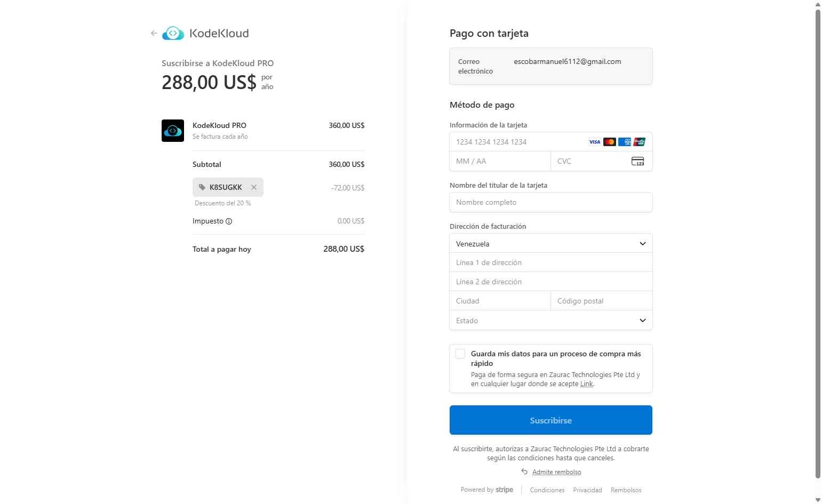Viewport: 822px width, 504px height.
Task: Remove the K8SUGKK promo code
Action: click(254, 187)
